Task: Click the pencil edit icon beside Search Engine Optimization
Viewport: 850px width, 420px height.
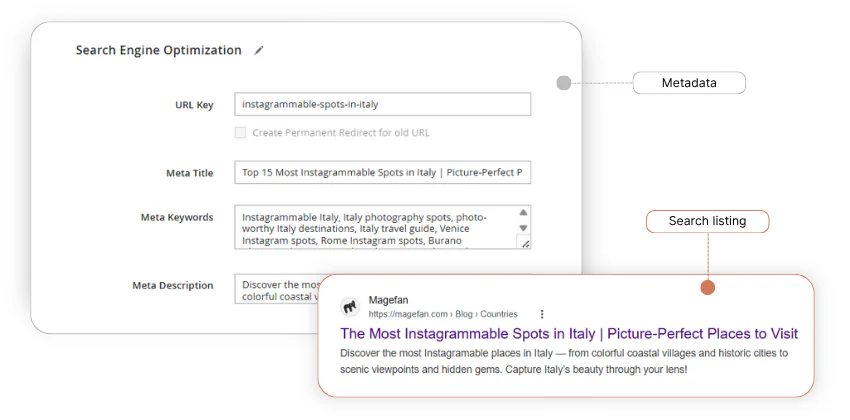Action: coord(259,50)
